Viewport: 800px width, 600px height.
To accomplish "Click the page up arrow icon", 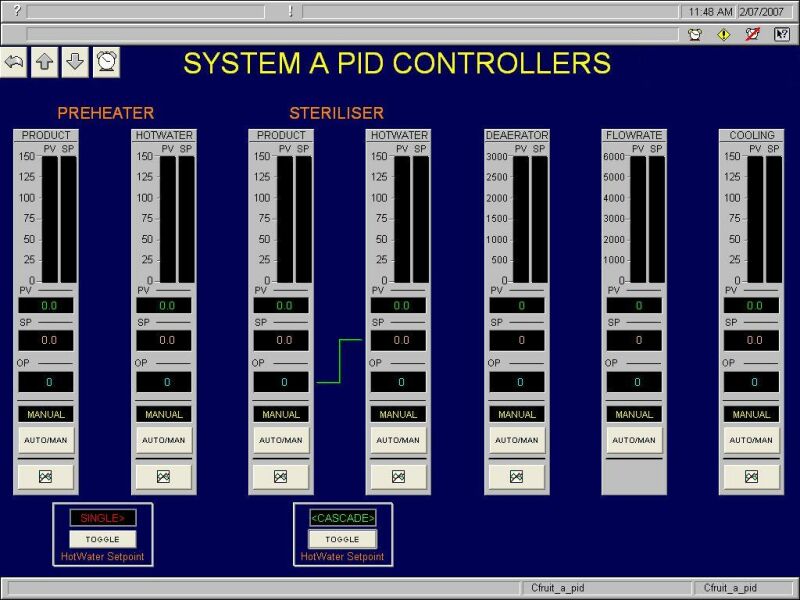I will (44, 63).
